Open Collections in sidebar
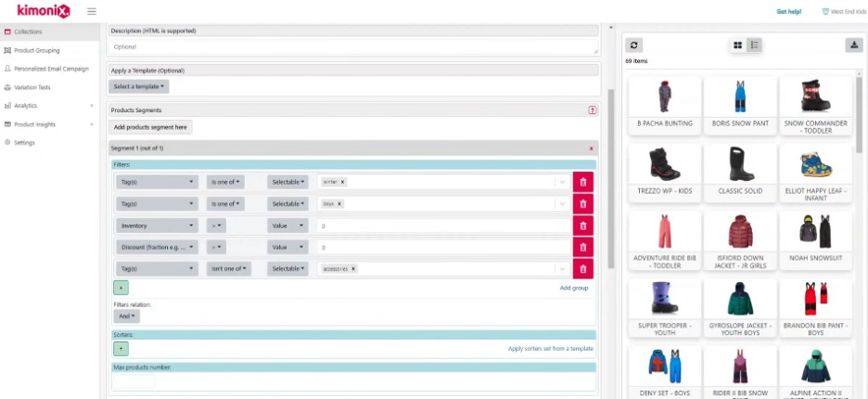 (28, 32)
